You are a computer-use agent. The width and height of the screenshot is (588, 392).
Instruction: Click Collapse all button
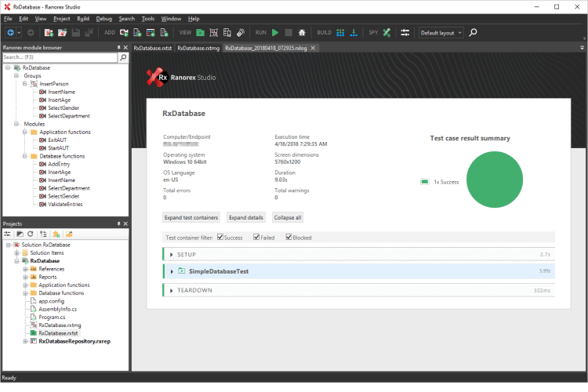click(x=288, y=218)
